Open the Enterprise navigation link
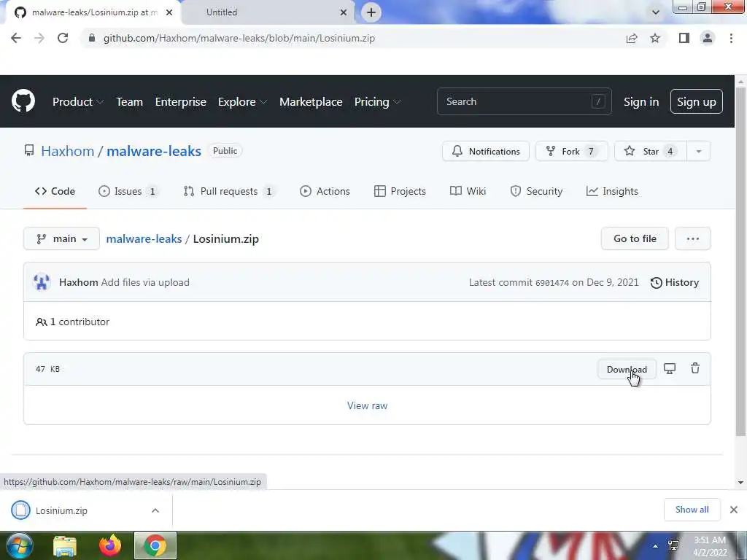 click(181, 102)
